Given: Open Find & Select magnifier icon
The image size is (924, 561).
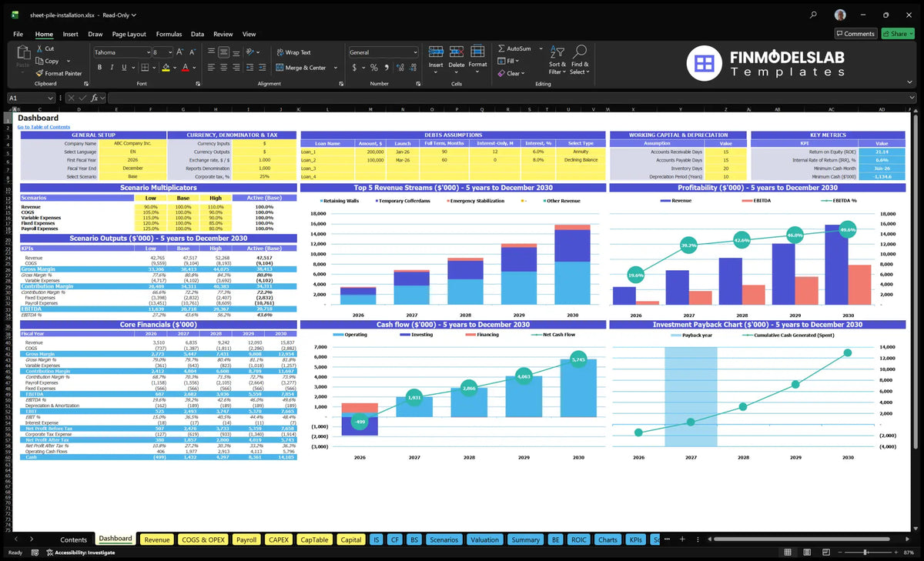Looking at the screenshot, I should (580, 50).
